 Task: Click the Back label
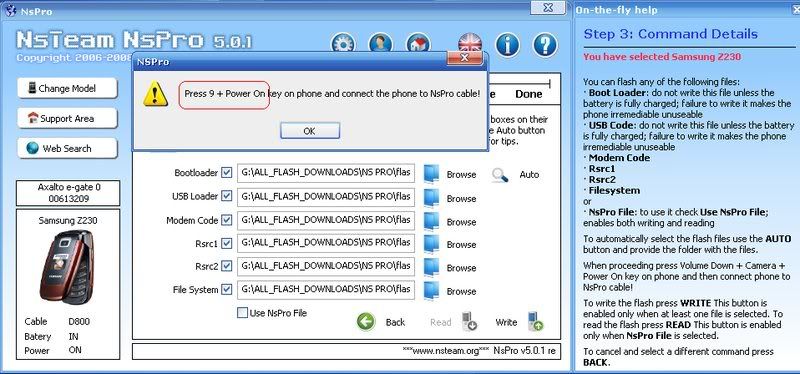395,322
